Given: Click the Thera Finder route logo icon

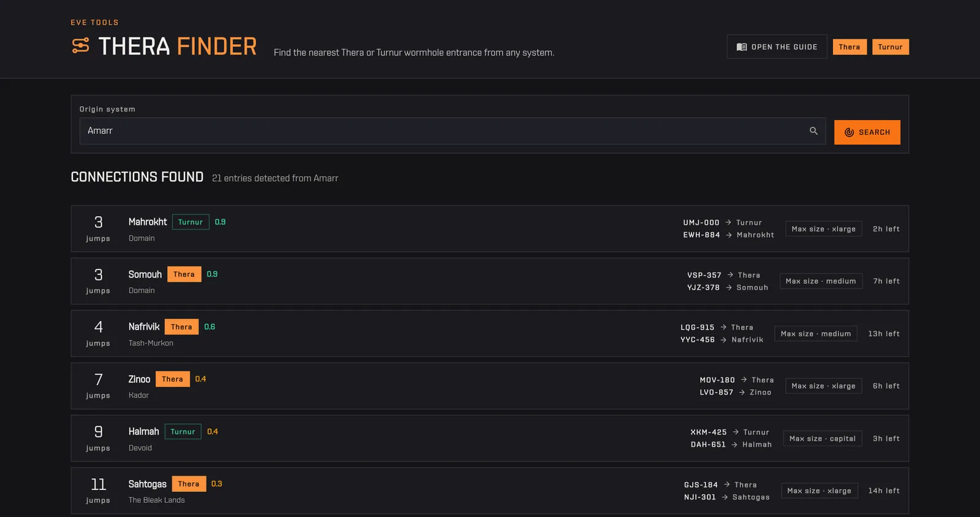Looking at the screenshot, I should pos(81,46).
